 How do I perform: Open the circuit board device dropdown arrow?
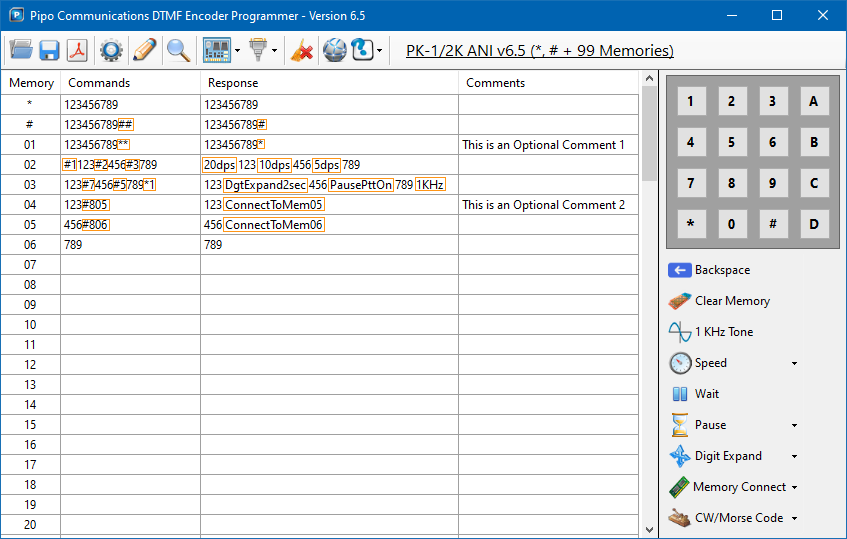pyautogui.click(x=237, y=50)
